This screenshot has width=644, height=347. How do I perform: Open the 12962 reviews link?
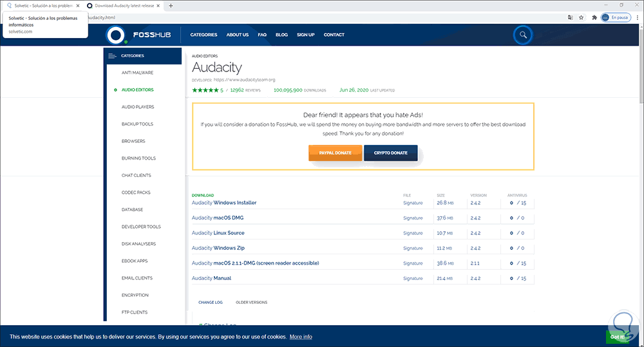[x=245, y=90]
